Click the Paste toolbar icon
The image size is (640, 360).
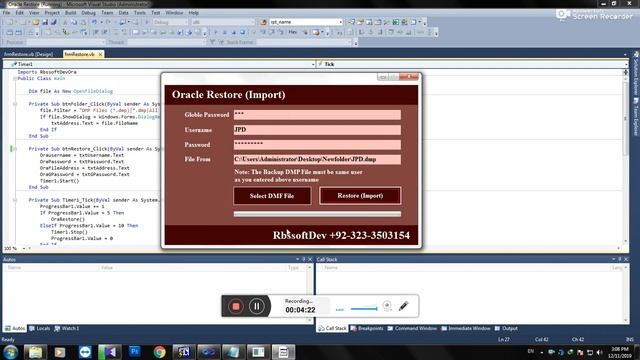(83, 22)
